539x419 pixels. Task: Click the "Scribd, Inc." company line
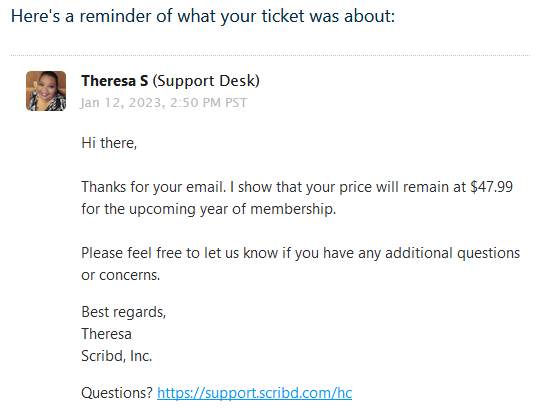tap(116, 356)
